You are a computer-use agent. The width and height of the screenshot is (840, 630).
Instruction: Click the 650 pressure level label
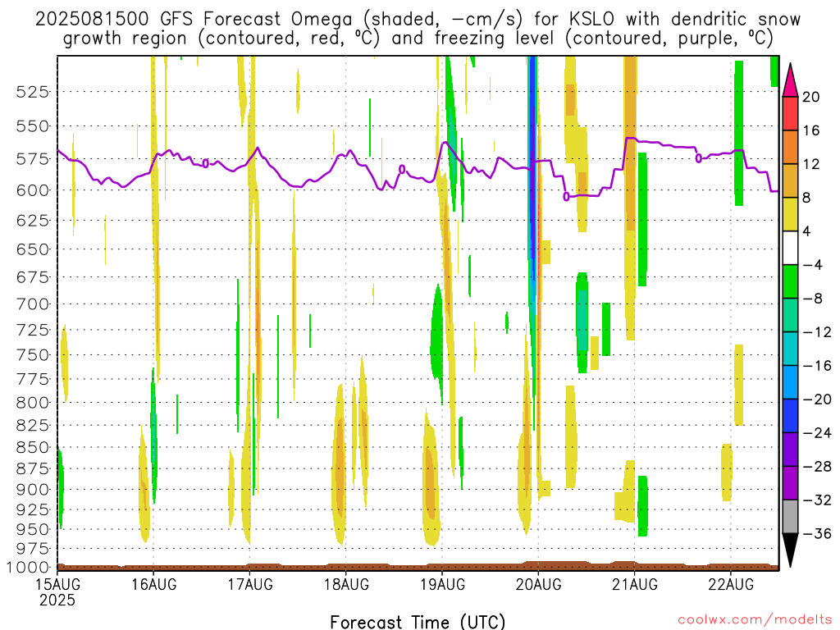(32, 249)
